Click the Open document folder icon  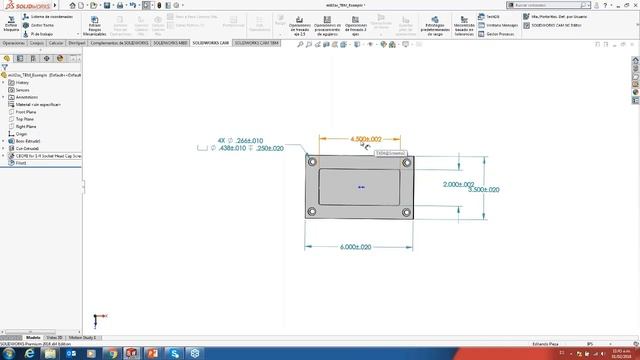pos(94,5)
